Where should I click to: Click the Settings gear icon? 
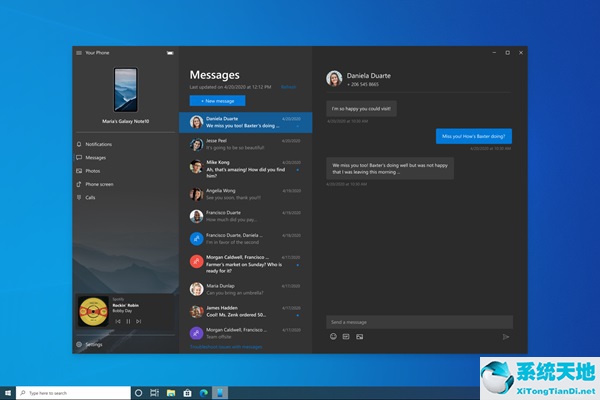pyautogui.click(x=79, y=344)
